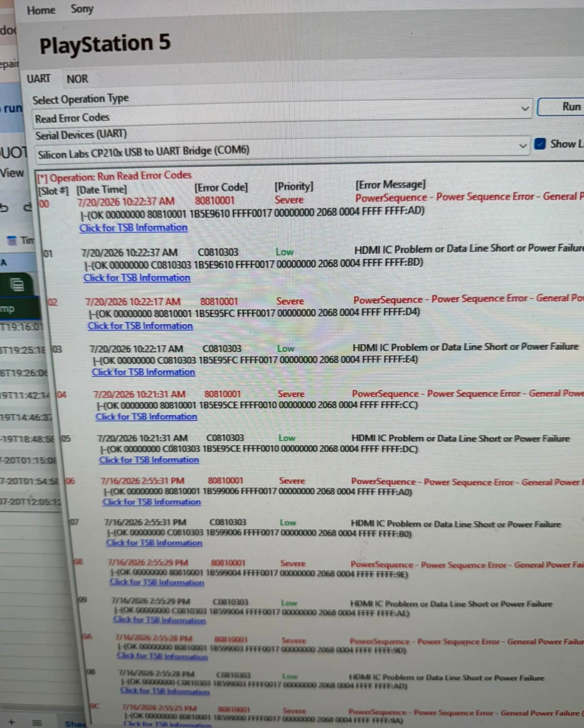Click the [Slot #] column header
Image resolution: width=584 pixels, height=728 pixels.
tap(53, 191)
